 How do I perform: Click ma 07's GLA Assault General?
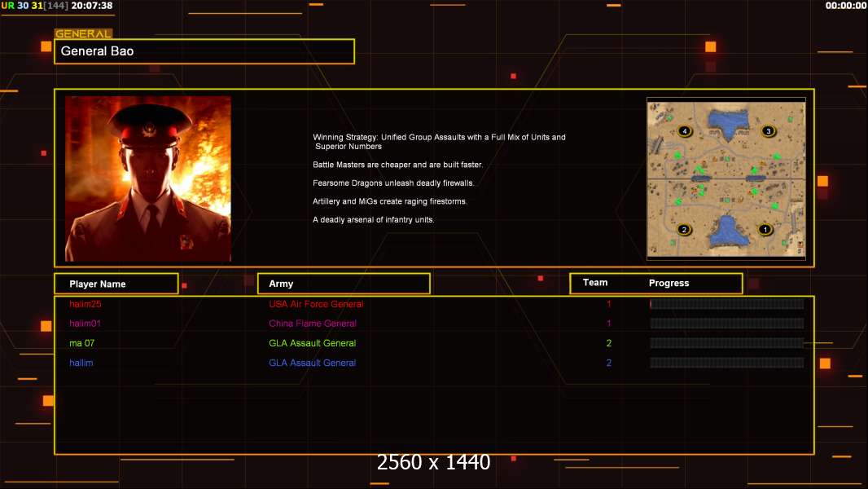tap(312, 343)
